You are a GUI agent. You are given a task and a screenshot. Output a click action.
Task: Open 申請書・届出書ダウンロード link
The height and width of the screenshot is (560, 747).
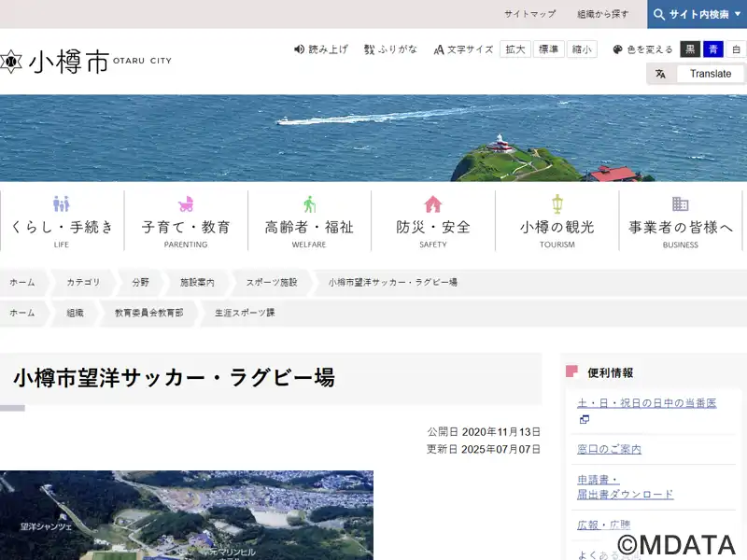pos(625,487)
